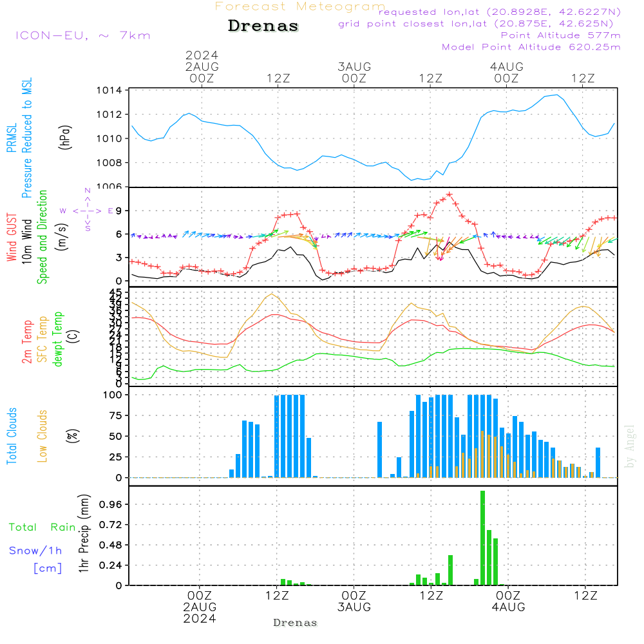
Task: Click the top '3AUG 00Z' time label
Action: (354, 72)
